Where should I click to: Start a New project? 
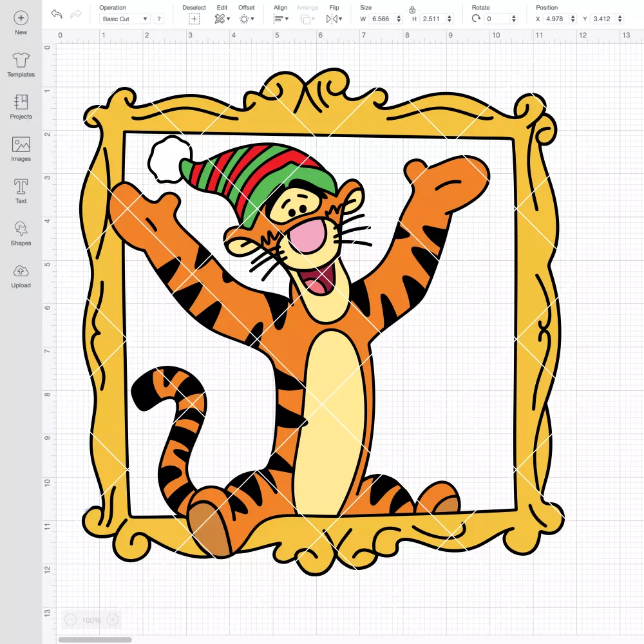[21, 23]
